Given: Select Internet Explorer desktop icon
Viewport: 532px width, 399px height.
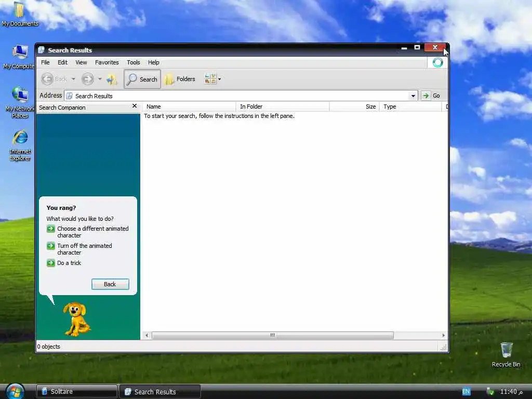Looking at the screenshot, I should click(x=20, y=145).
